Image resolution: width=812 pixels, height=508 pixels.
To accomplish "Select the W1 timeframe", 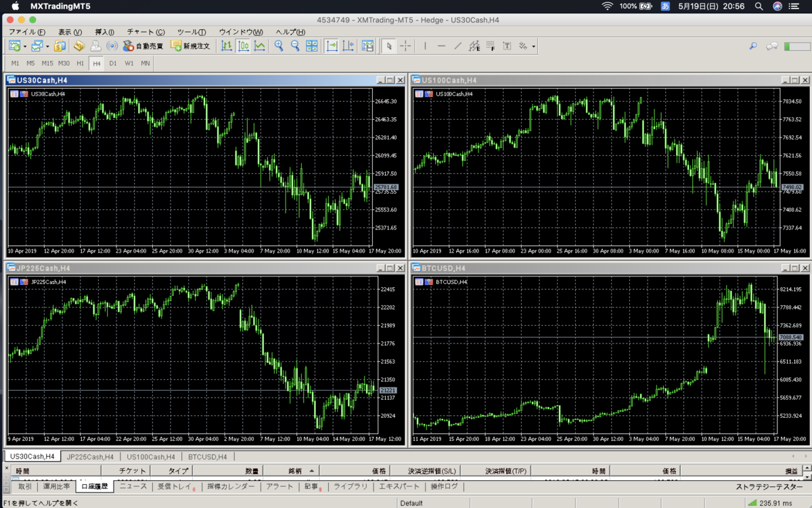I will (129, 63).
